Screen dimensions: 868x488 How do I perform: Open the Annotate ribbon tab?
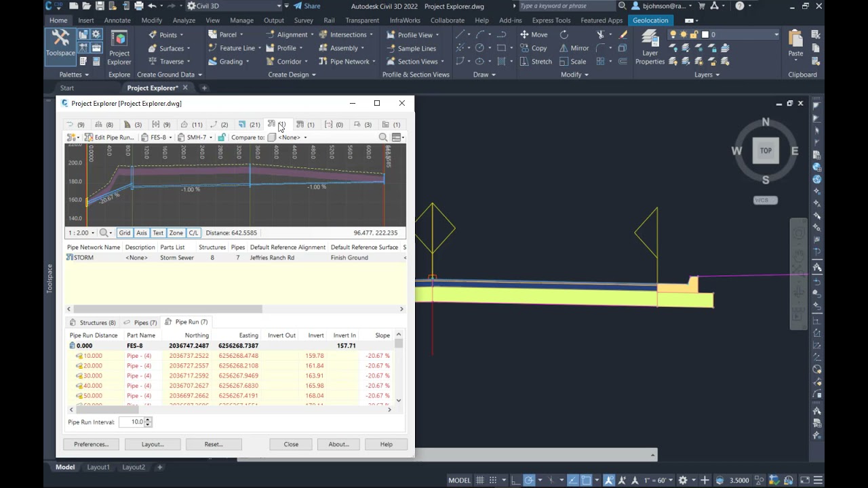pos(117,20)
